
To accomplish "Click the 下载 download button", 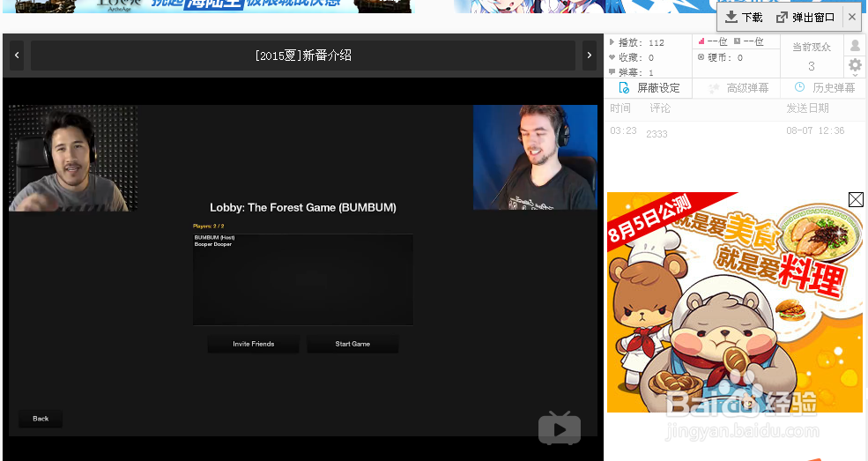I will (x=744, y=17).
